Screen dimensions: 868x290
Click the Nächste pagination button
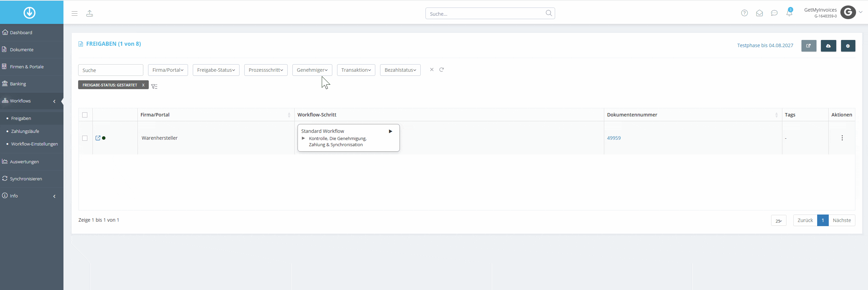[x=842, y=220]
